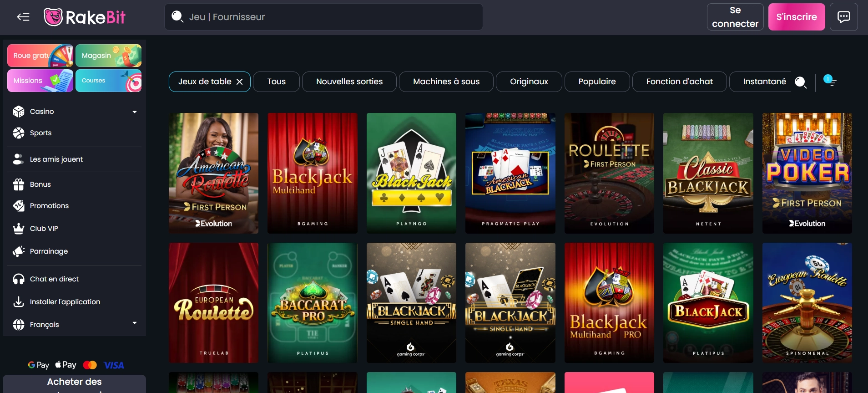Click the Français globe icon
868x393 pixels.
click(19, 325)
